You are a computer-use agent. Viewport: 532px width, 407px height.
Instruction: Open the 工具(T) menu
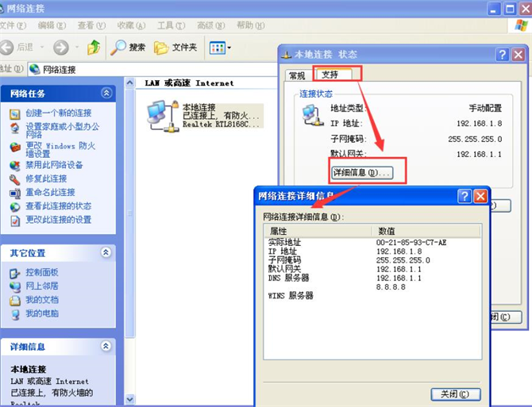pyautogui.click(x=172, y=25)
